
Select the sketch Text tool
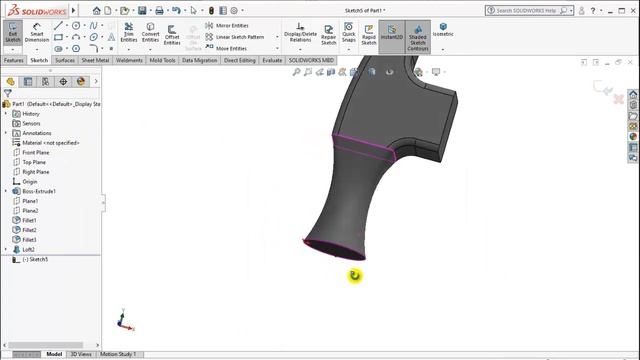click(x=111, y=37)
